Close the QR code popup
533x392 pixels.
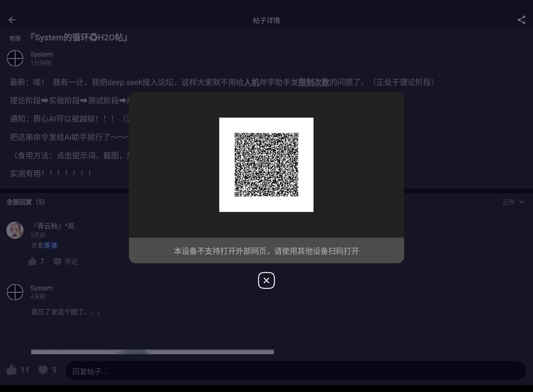[266, 281]
